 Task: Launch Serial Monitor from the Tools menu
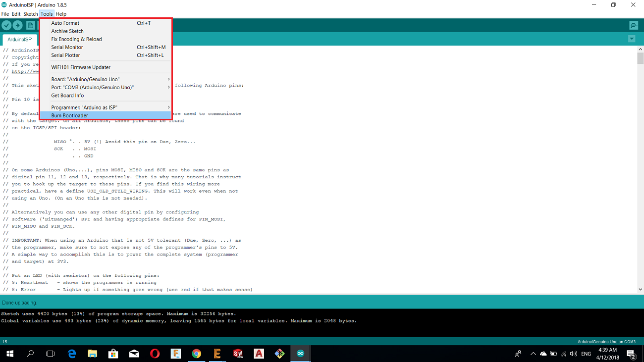click(x=105, y=47)
